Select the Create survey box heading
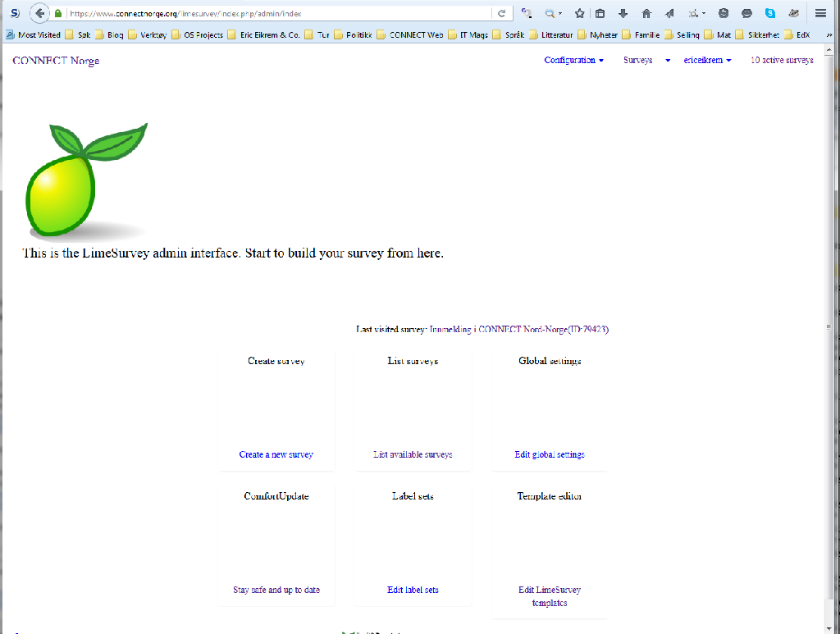Viewport: 840px width, 634px height. (x=276, y=361)
